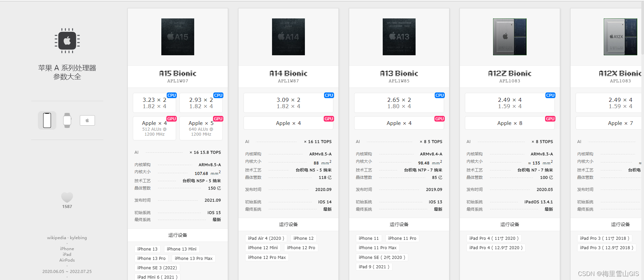Click the GPU badge on Apple × 4 A15 block
The width and height of the screenshot is (644, 280).
172,119
